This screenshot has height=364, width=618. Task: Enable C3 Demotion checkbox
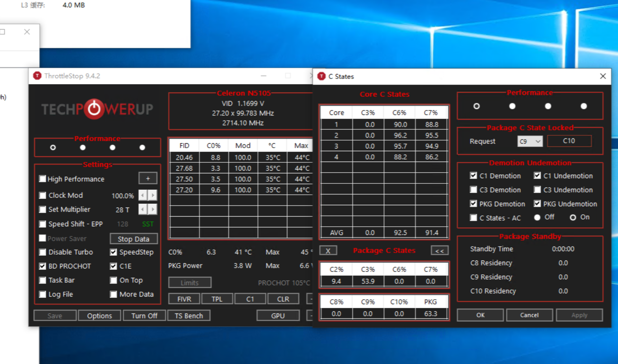[474, 190]
